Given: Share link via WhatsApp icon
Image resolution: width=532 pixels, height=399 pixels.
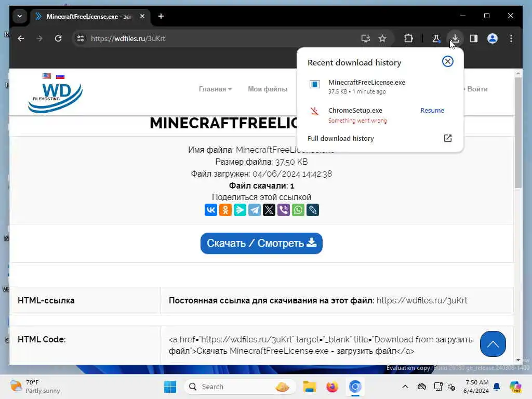Looking at the screenshot, I should [298, 210].
